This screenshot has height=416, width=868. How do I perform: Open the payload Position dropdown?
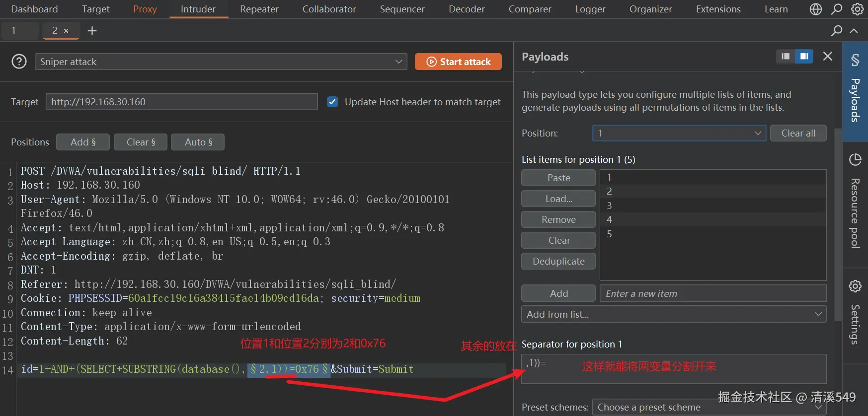click(x=679, y=133)
